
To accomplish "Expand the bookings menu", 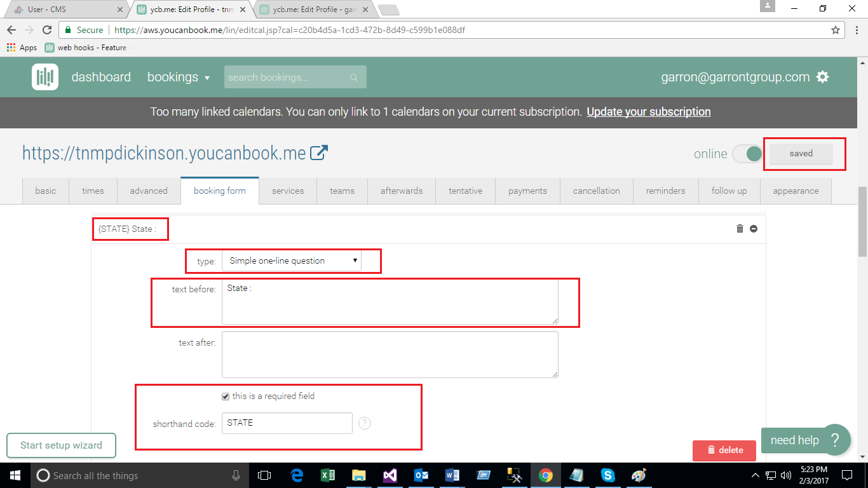I will tap(179, 77).
